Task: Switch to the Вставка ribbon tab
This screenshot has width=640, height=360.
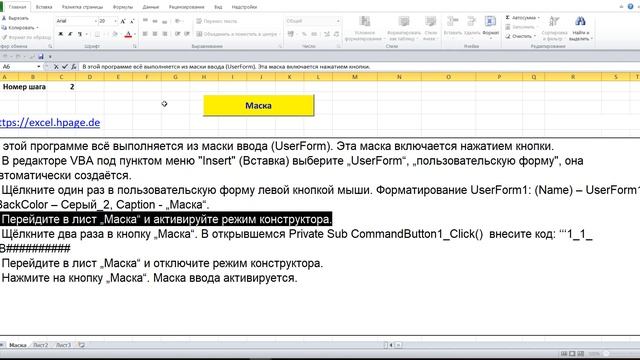Action: point(44,7)
